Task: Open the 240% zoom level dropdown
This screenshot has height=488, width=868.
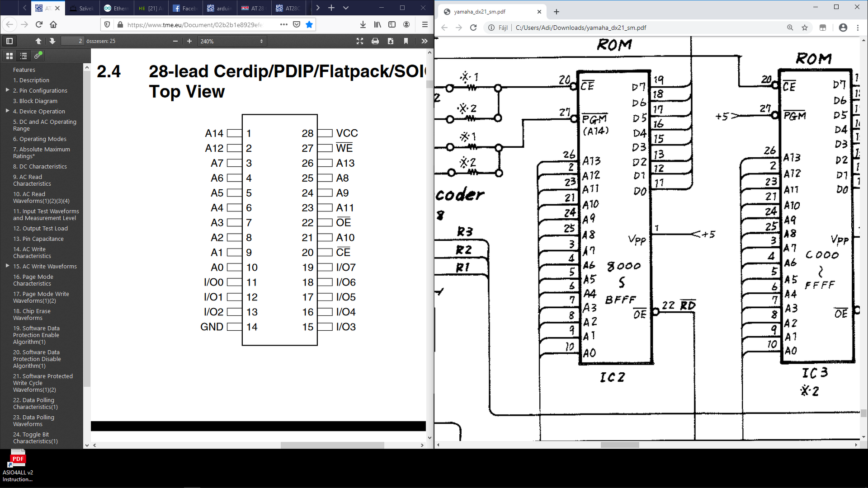Action: (x=231, y=41)
